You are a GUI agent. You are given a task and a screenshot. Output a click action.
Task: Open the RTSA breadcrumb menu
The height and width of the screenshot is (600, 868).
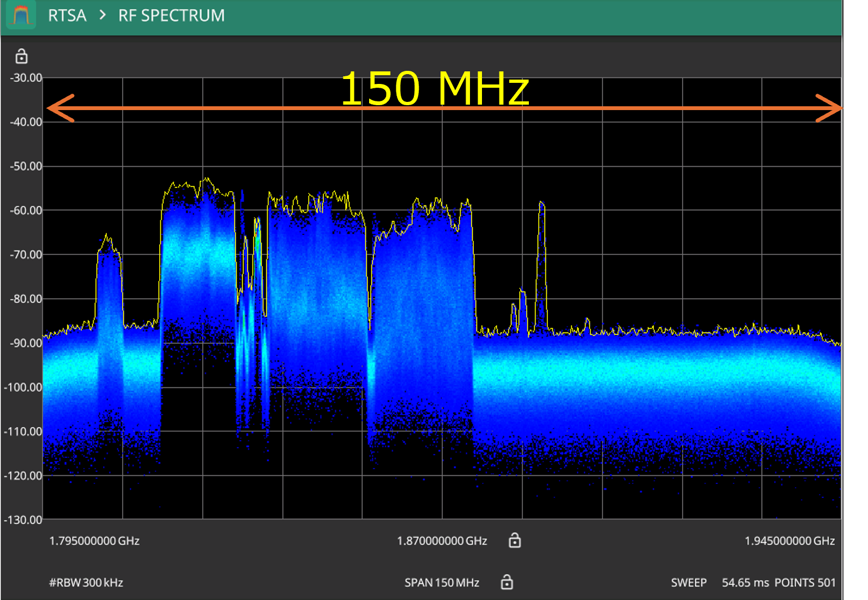(x=67, y=15)
